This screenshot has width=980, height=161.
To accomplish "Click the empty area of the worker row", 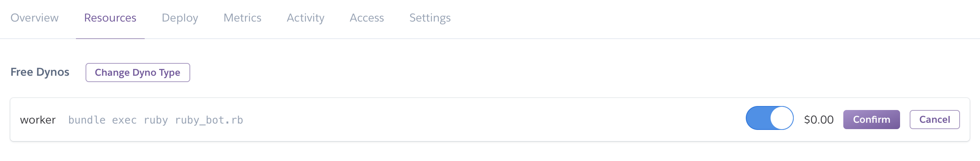I will (x=480, y=120).
